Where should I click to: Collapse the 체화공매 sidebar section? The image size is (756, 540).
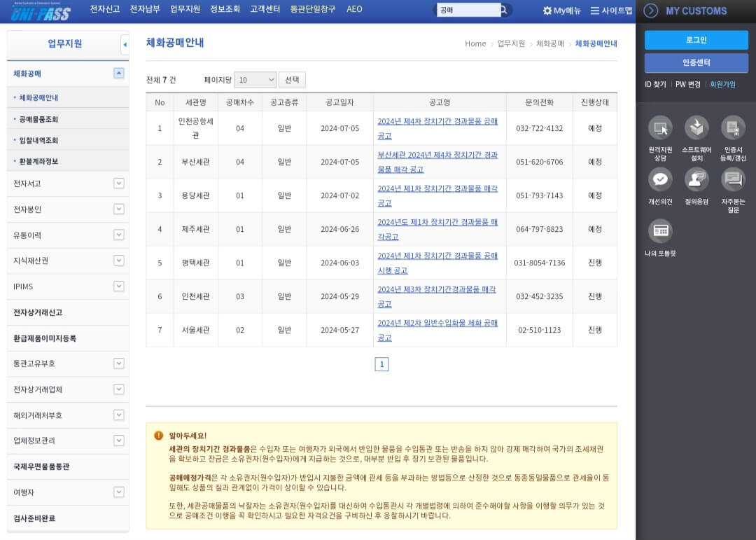click(119, 73)
